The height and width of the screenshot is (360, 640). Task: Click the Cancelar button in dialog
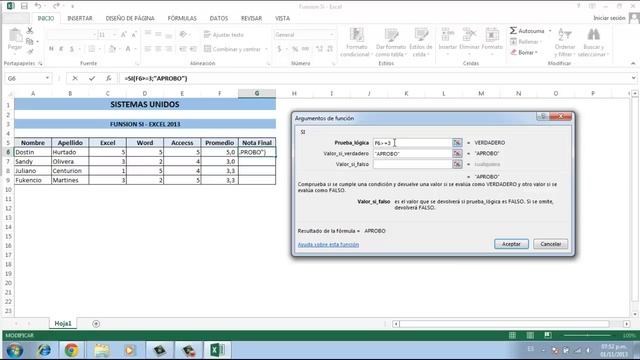551,244
